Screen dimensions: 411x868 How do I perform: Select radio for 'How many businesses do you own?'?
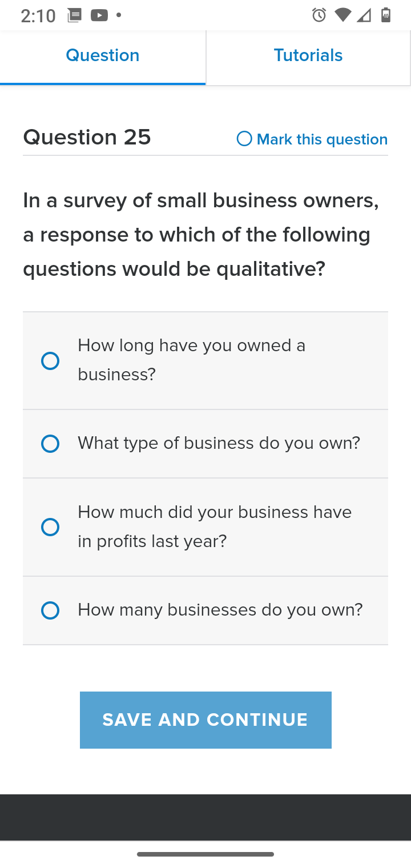pos(50,610)
